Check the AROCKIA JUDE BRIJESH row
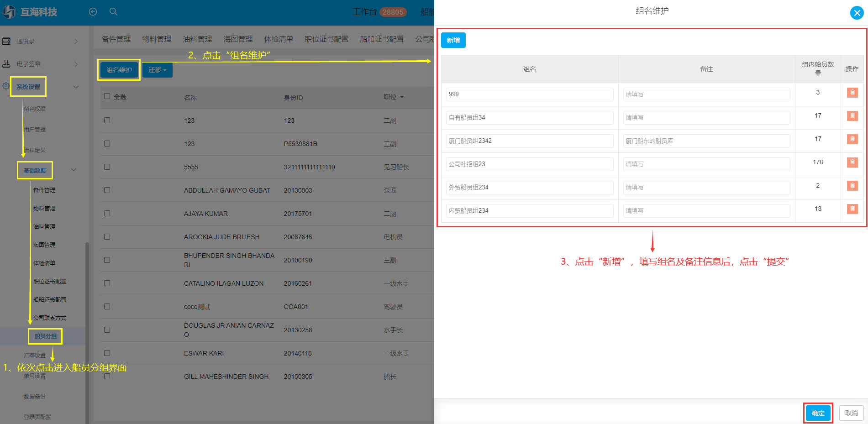The width and height of the screenshot is (868, 424). pos(107,236)
